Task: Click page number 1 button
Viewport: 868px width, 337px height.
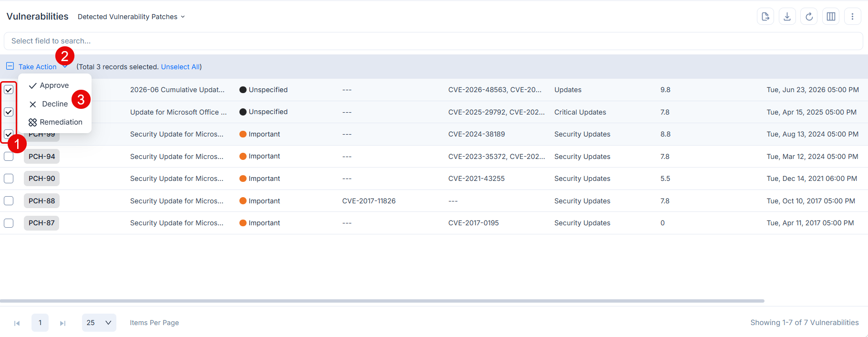Action: coord(40,323)
